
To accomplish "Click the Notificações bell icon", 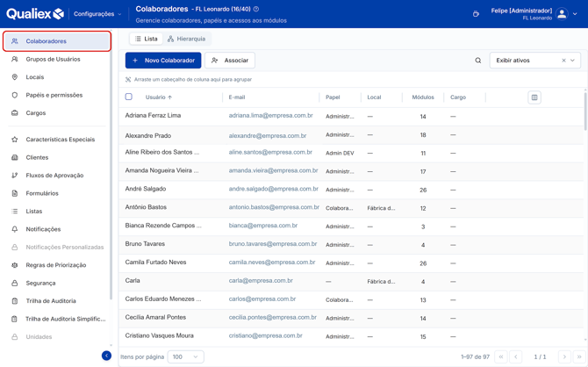I will (x=15, y=229).
